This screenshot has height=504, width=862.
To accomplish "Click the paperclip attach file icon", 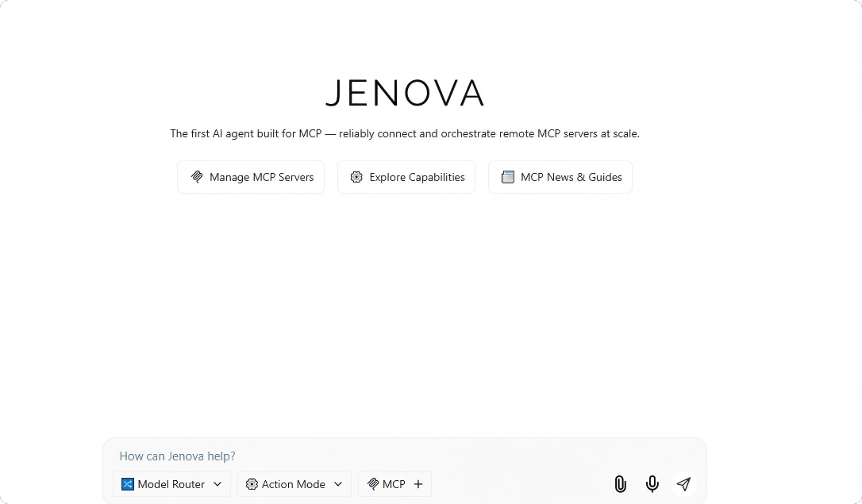I will pos(620,484).
